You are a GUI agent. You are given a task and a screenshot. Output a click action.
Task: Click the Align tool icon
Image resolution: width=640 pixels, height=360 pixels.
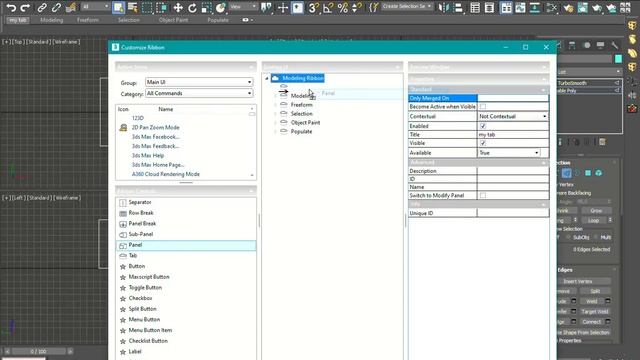(x=458, y=7)
